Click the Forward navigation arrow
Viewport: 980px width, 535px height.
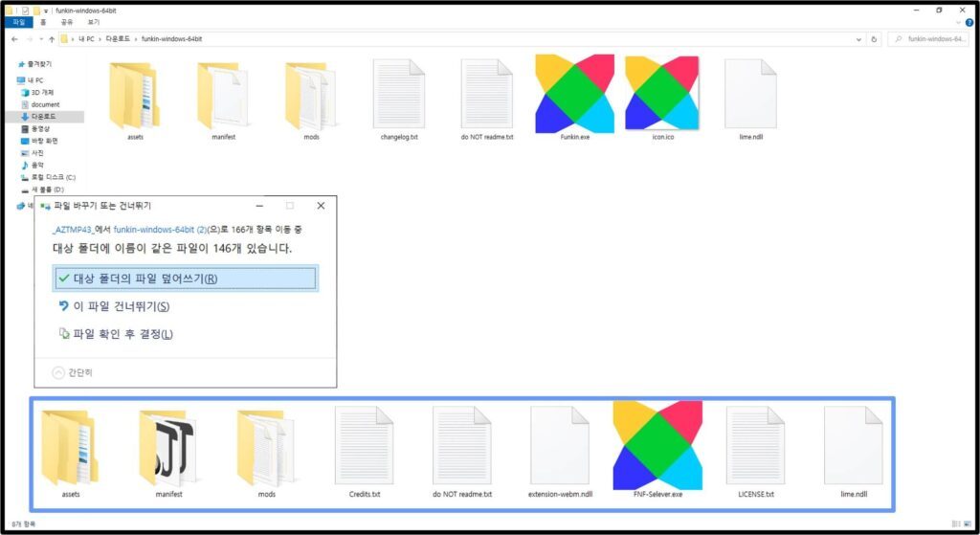pos(30,38)
